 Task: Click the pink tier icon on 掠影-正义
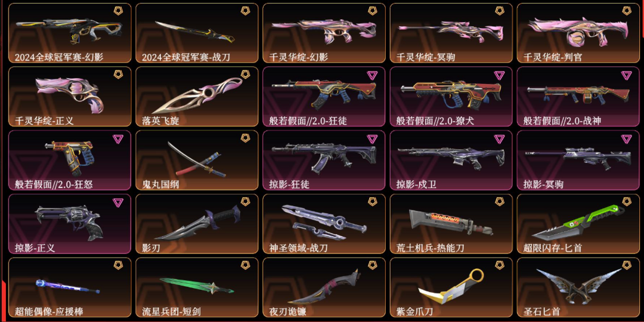118,202
